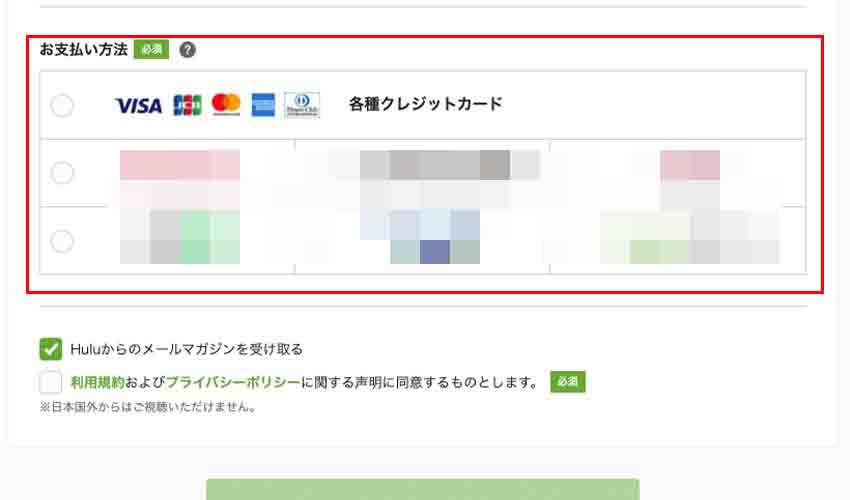Screen dimensions: 850x500
Task: Check the terms and privacy agreement checkbox
Action: pos(51,382)
